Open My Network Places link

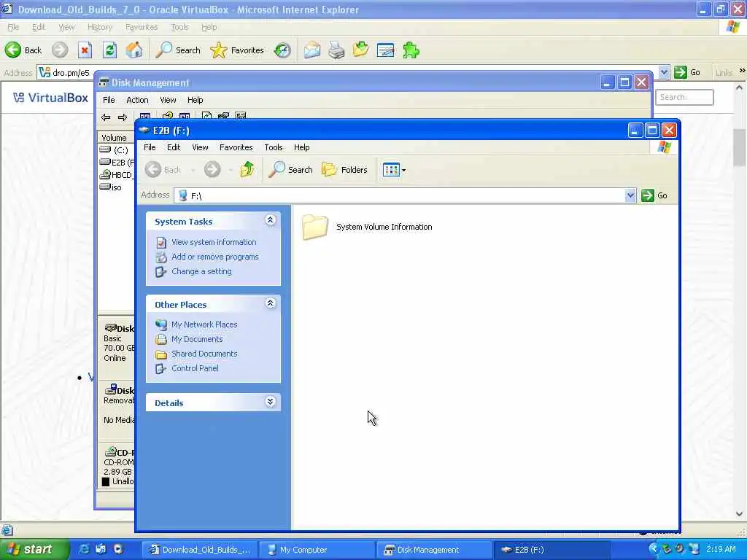coord(204,324)
